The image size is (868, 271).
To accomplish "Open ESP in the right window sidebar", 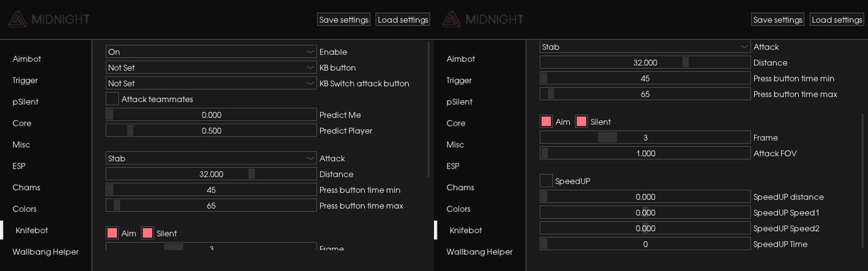I will coord(453,166).
